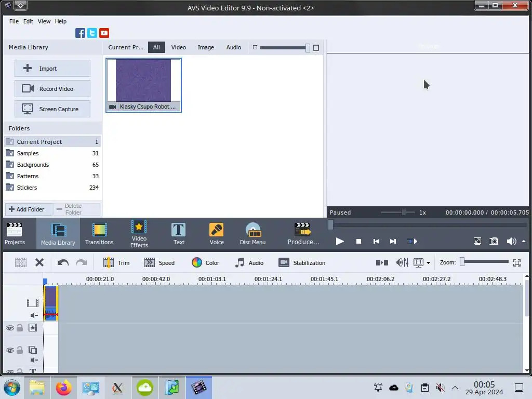Click the zoom to fit icon
The height and width of the screenshot is (399, 532).
click(517, 262)
